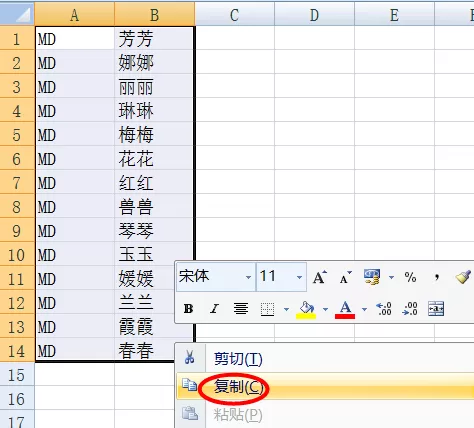The width and height of the screenshot is (474, 428).
Task: Apply the cell borders icon
Action: coord(267,309)
